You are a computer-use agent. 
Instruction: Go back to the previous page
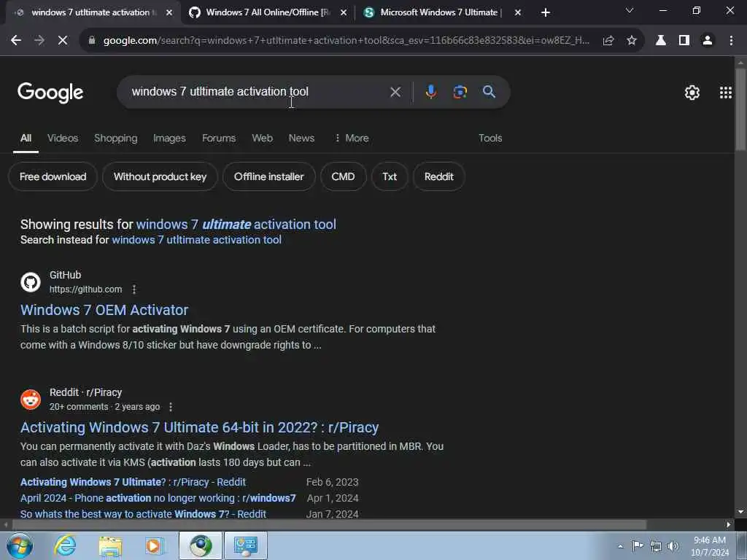[16, 41]
